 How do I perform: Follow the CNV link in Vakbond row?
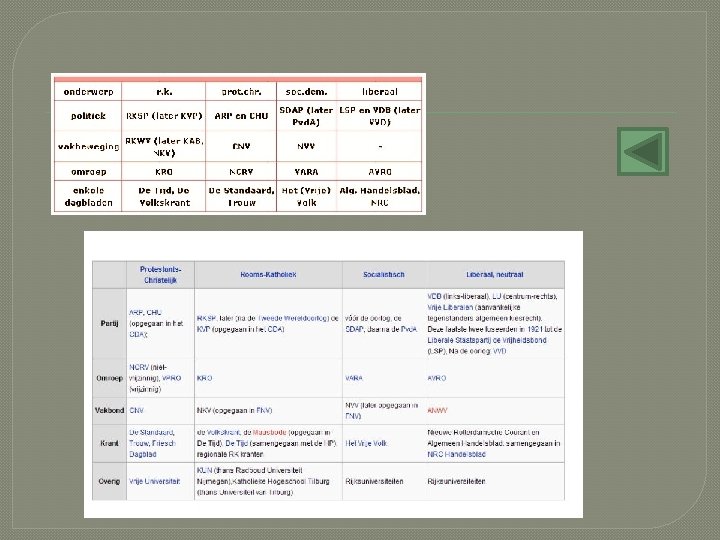136,411
